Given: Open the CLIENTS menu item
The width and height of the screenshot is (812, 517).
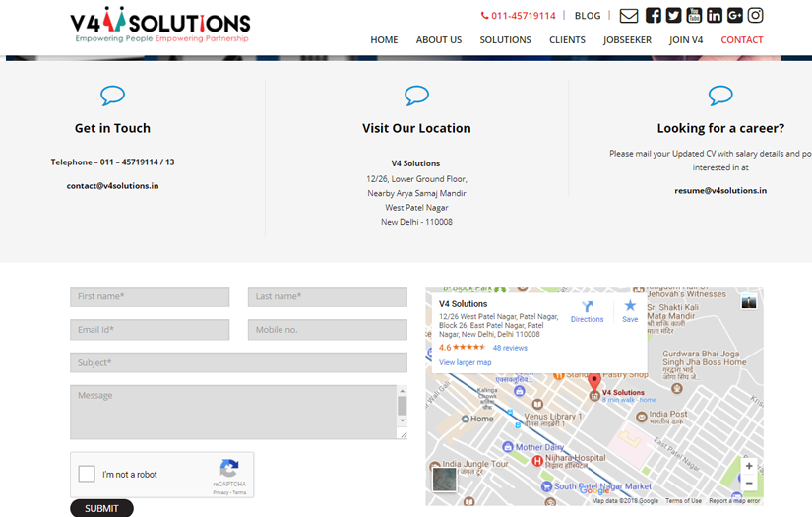Looking at the screenshot, I should click(x=567, y=40).
